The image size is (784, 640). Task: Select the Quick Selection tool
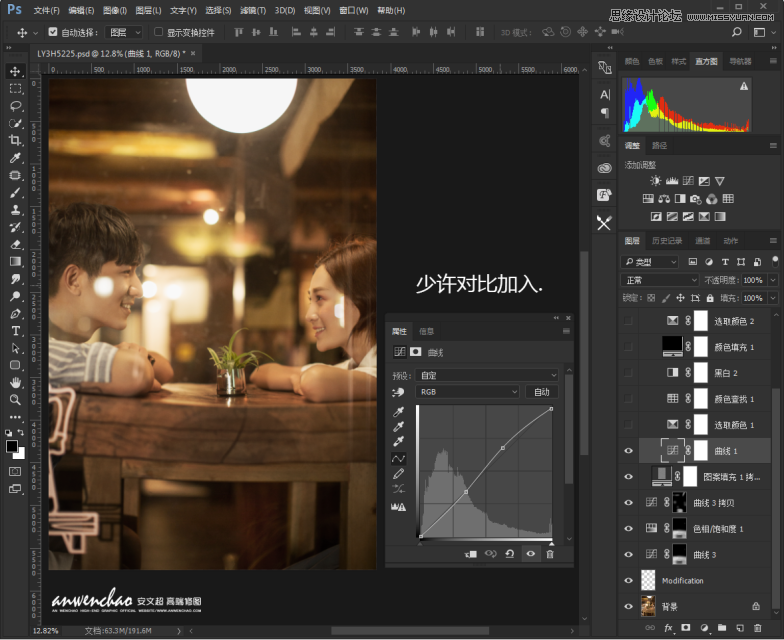tap(15, 124)
